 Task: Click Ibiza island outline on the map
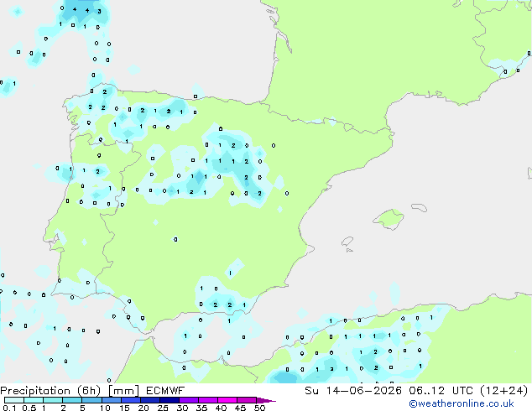(347, 242)
